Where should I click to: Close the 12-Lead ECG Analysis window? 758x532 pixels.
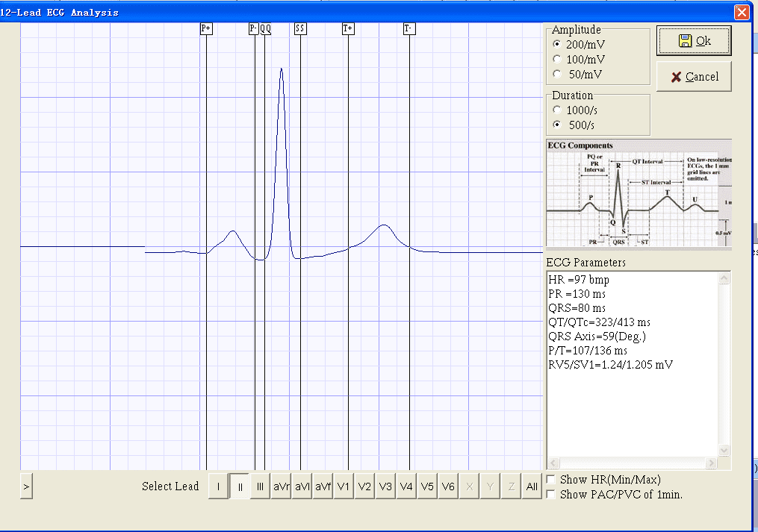tap(742, 12)
